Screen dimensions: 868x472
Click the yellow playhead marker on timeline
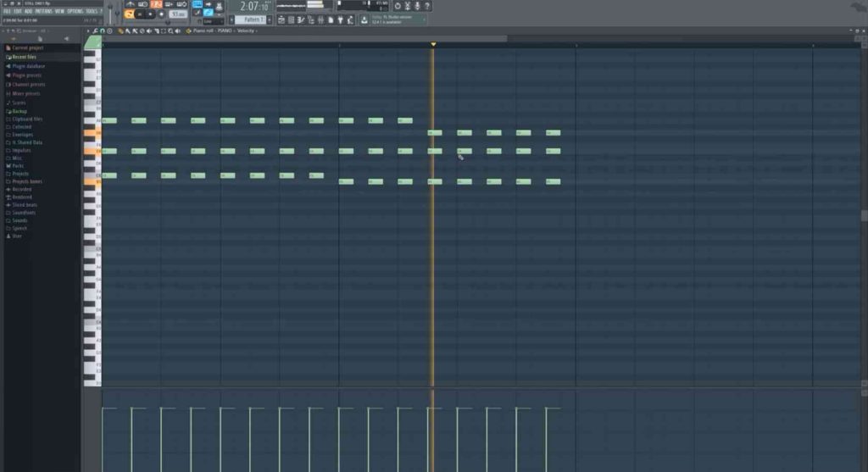click(x=433, y=44)
